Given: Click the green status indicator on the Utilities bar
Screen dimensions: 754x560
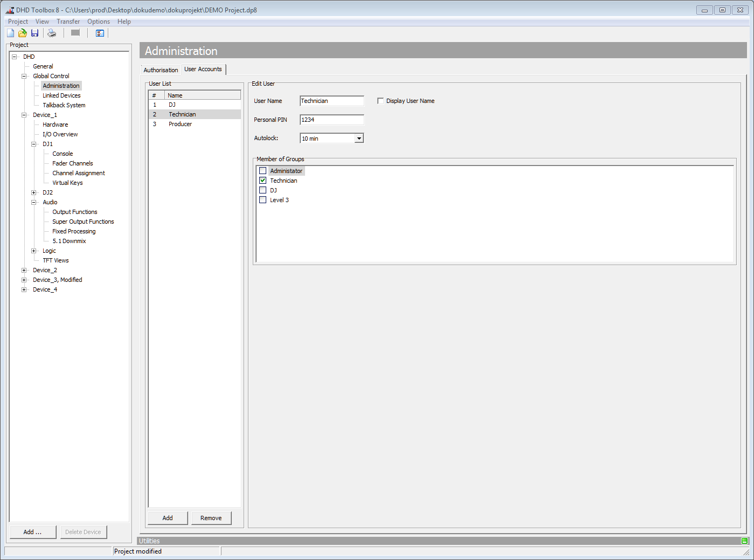Looking at the screenshot, I should [x=744, y=540].
